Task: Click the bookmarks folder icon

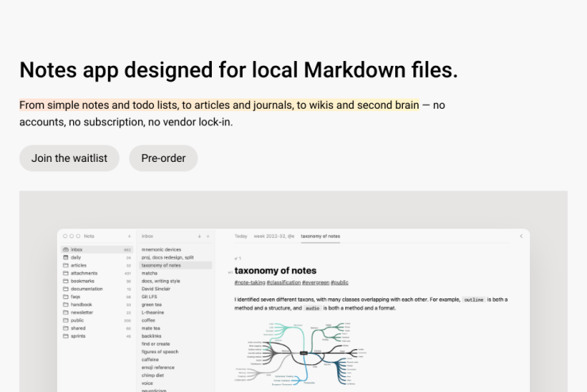Action: pos(66,281)
